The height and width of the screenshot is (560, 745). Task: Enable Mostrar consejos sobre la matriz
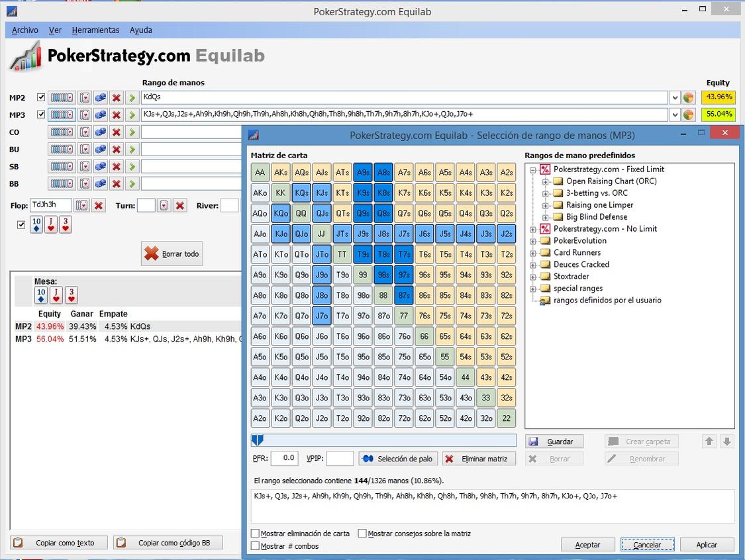pyautogui.click(x=362, y=534)
